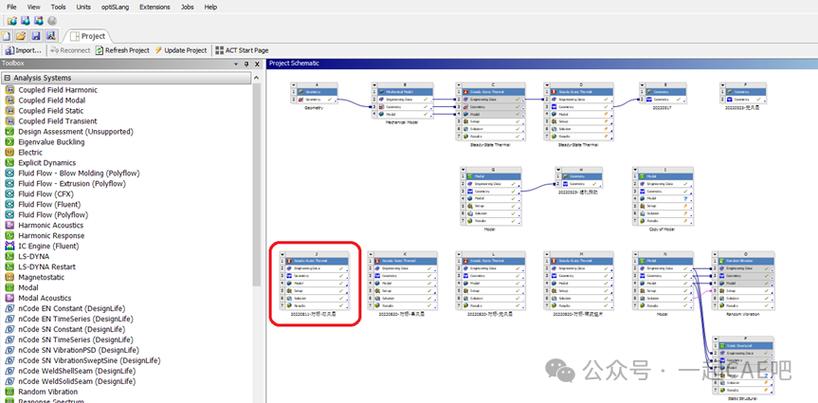Click the Harmonic Acoustics icon in Toolbox
818x403 pixels.
coord(9,225)
